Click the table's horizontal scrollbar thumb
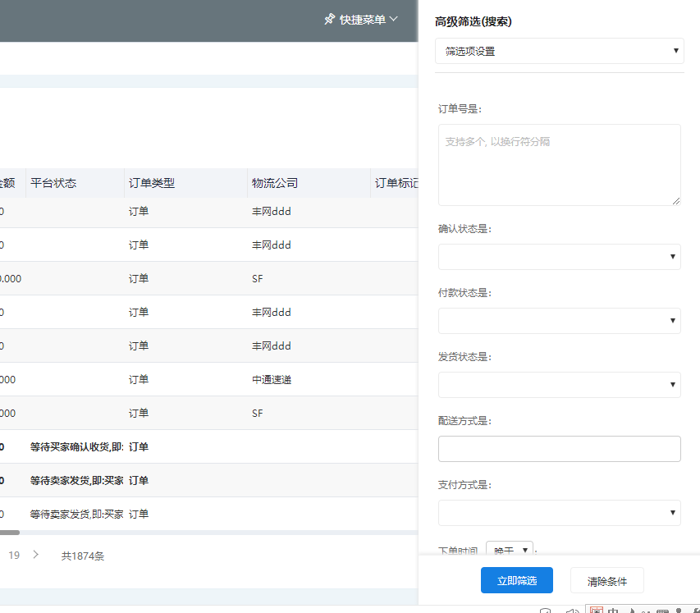The width and height of the screenshot is (700, 613). (x=8, y=533)
